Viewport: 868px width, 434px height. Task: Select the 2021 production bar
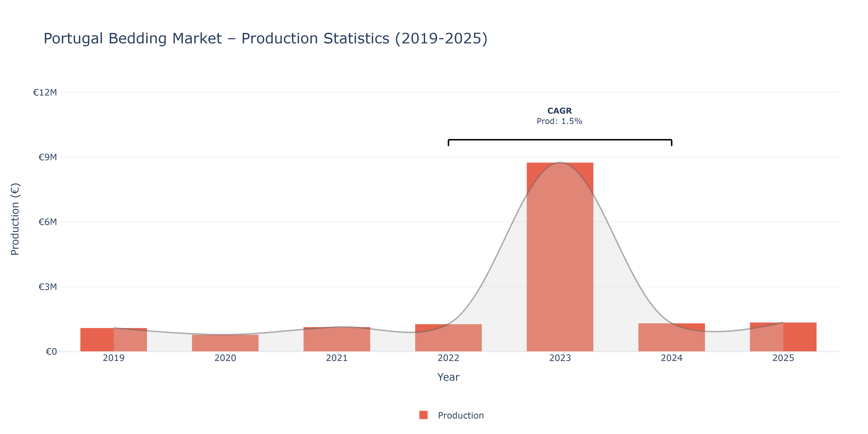click(x=337, y=339)
